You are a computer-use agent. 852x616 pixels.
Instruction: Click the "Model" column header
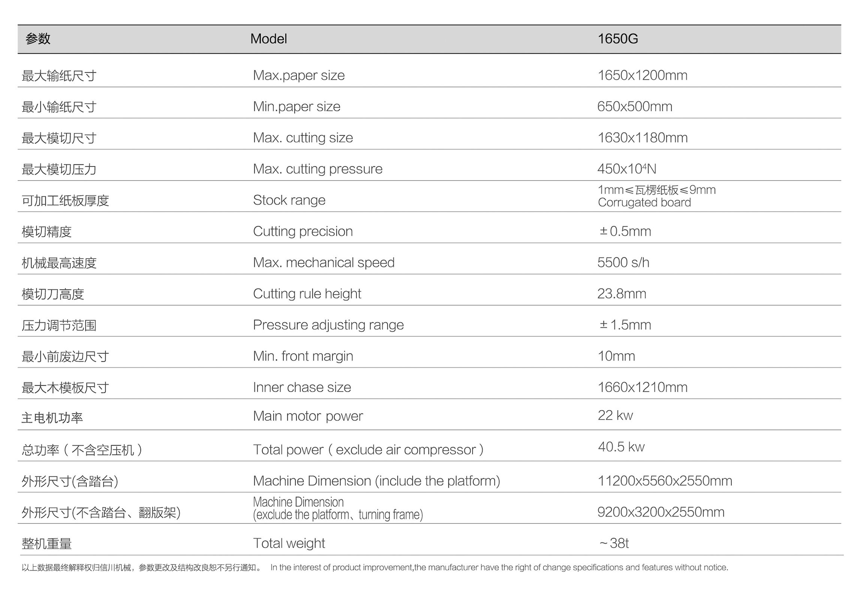click(269, 39)
